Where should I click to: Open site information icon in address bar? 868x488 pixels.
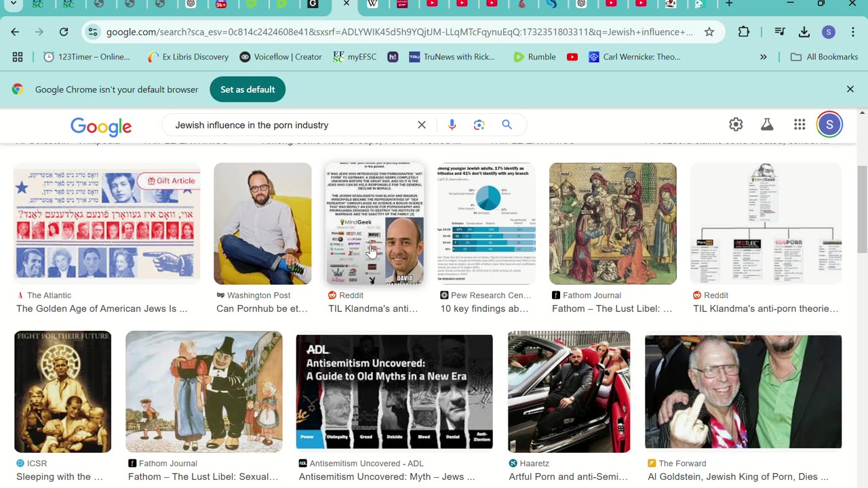[x=93, y=32]
